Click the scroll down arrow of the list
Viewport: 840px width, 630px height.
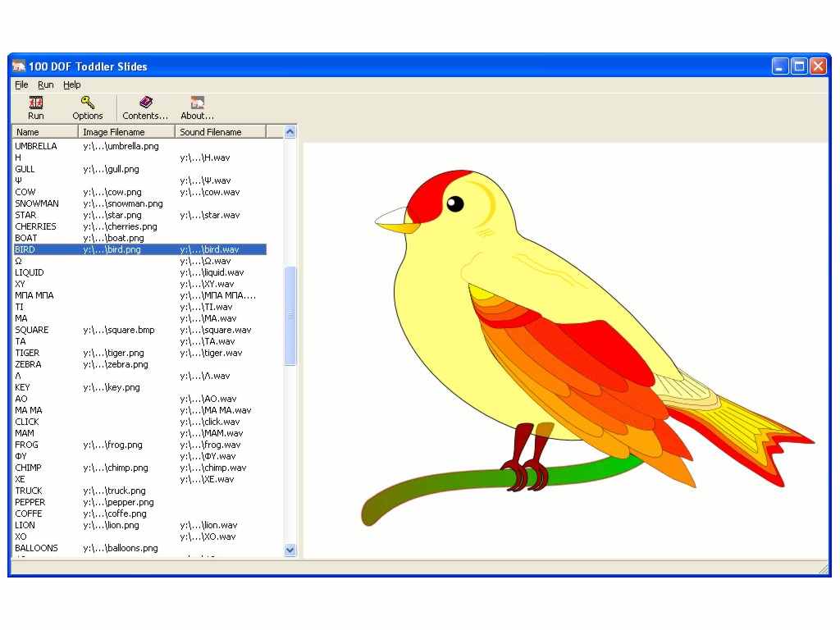(290, 550)
